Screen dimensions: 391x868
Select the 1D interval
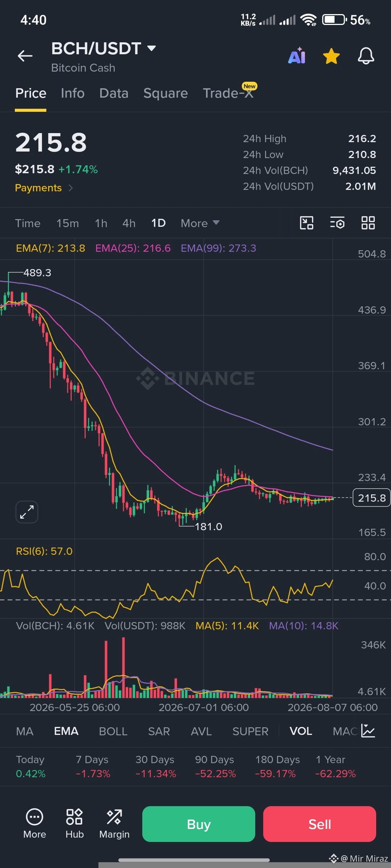pyautogui.click(x=158, y=223)
